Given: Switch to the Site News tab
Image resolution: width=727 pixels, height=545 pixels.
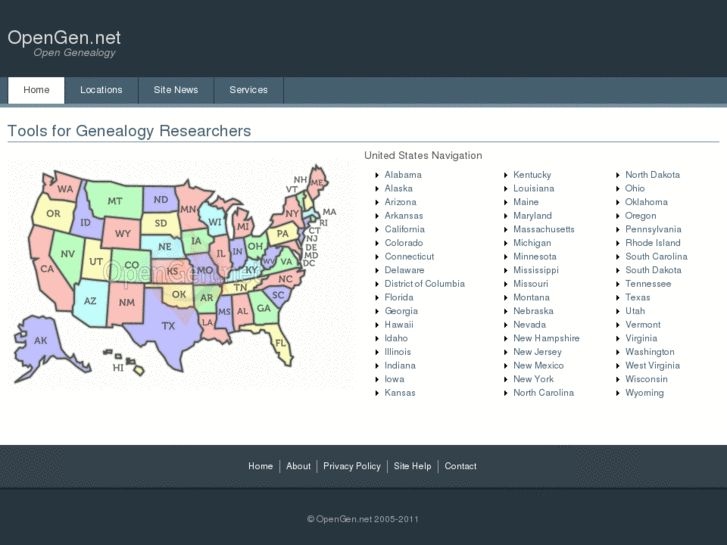Looking at the screenshot, I should [176, 90].
